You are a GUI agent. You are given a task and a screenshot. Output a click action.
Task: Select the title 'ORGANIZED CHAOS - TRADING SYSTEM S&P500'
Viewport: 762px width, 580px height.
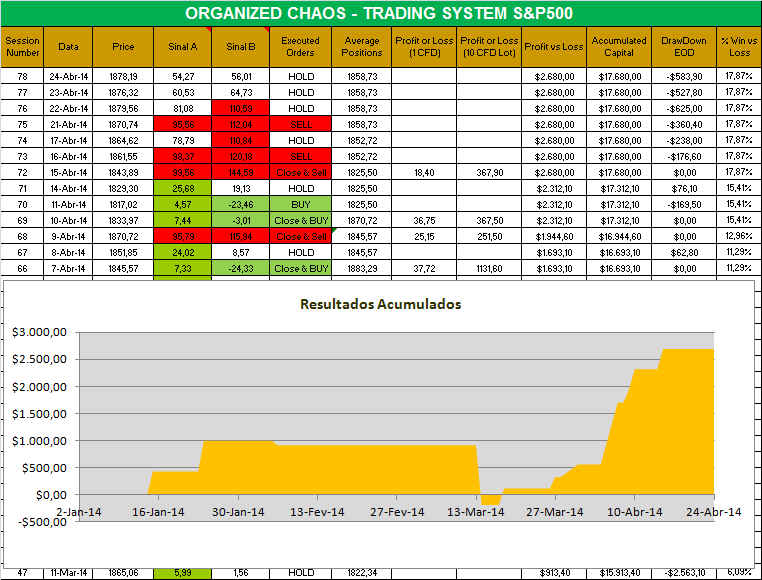click(x=379, y=13)
